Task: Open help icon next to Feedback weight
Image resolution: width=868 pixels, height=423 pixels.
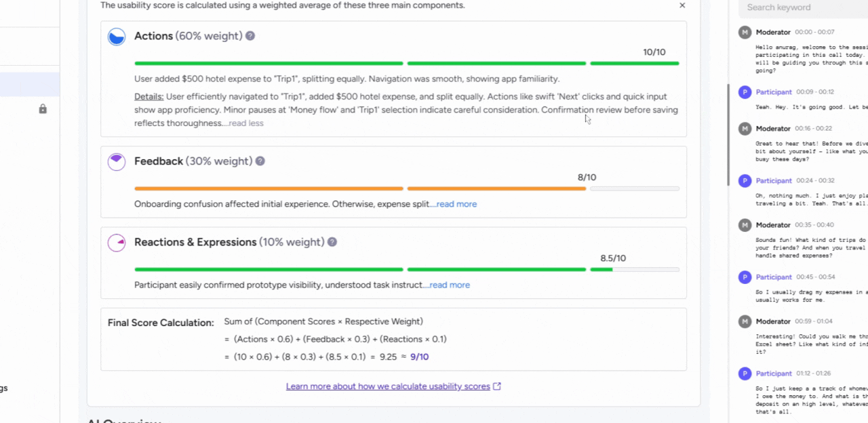Action: 260,161
